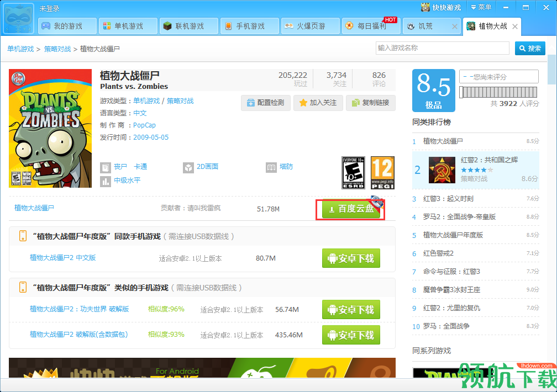Click the 搜索 search button

pos(530,48)
